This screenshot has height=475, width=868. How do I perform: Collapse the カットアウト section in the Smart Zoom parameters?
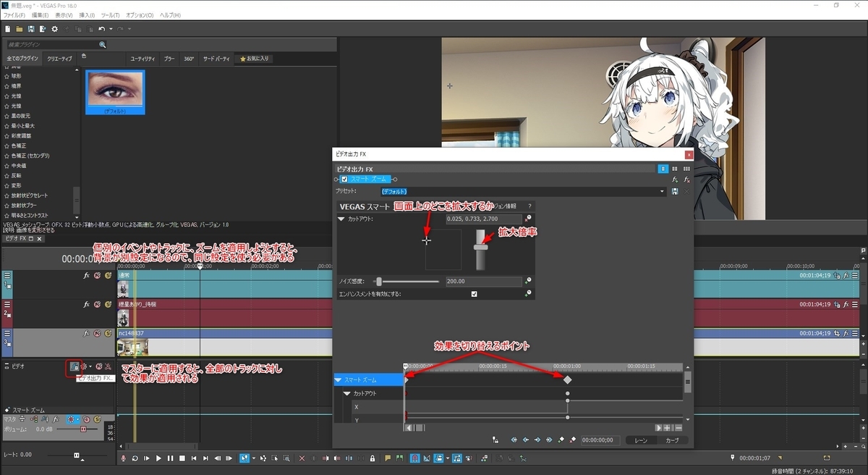click(x=341, y=219)
